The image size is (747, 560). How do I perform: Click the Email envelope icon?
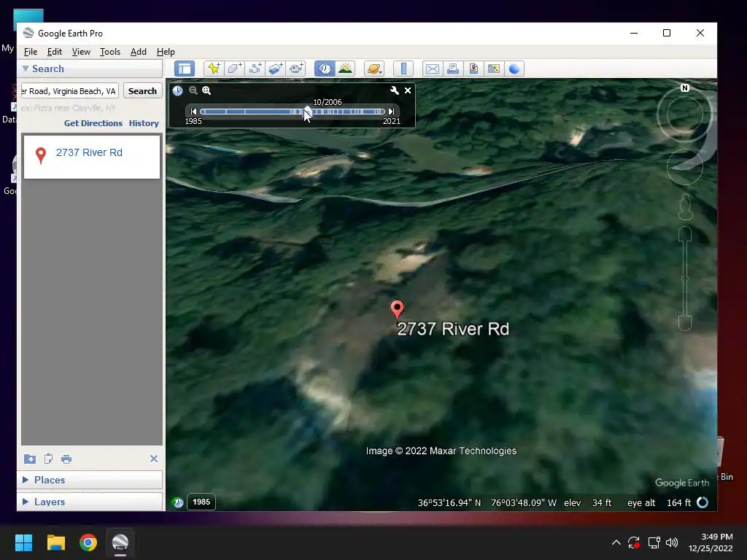[x=432, y=69]
